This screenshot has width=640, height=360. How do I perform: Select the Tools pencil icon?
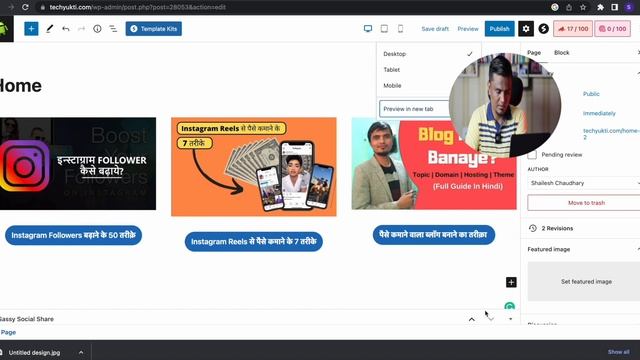click(x=49, y=29)
